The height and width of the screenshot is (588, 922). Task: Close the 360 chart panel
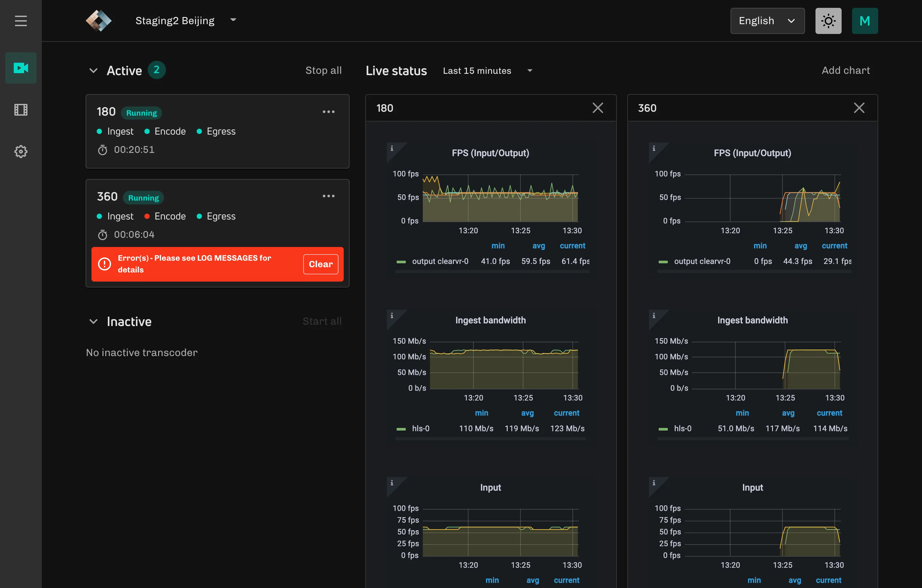[x=859, y=108]
